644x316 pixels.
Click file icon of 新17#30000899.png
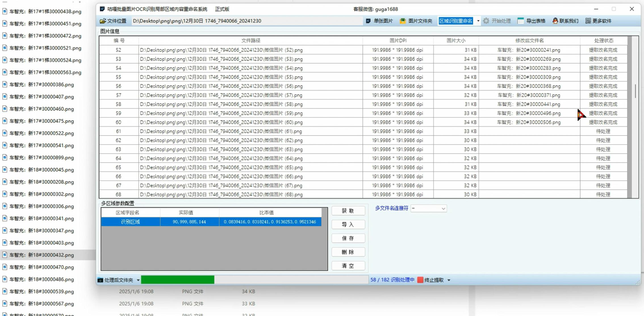(5, 157)
